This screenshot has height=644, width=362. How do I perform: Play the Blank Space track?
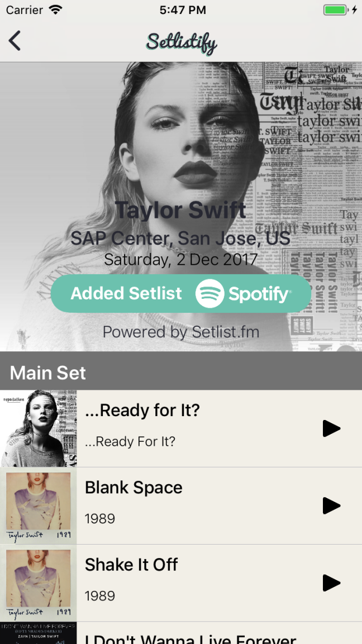point(331,505)
